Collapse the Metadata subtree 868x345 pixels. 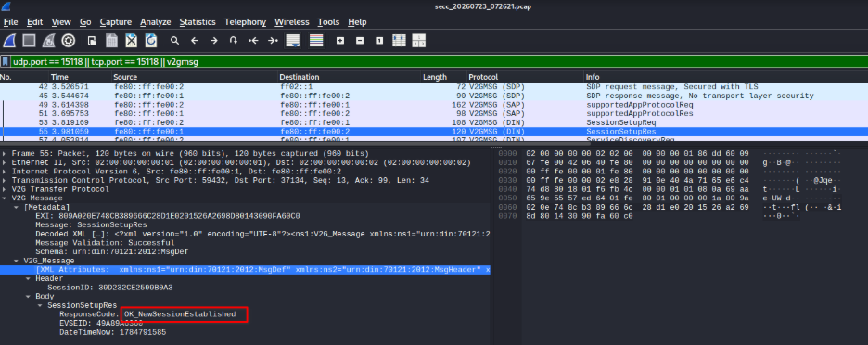pos(17,207)
